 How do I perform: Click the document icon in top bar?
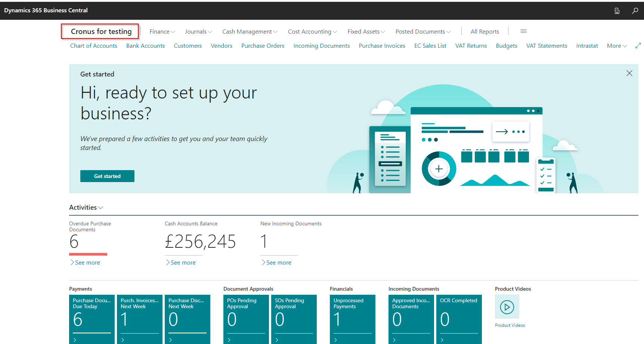tap(617, 11)
